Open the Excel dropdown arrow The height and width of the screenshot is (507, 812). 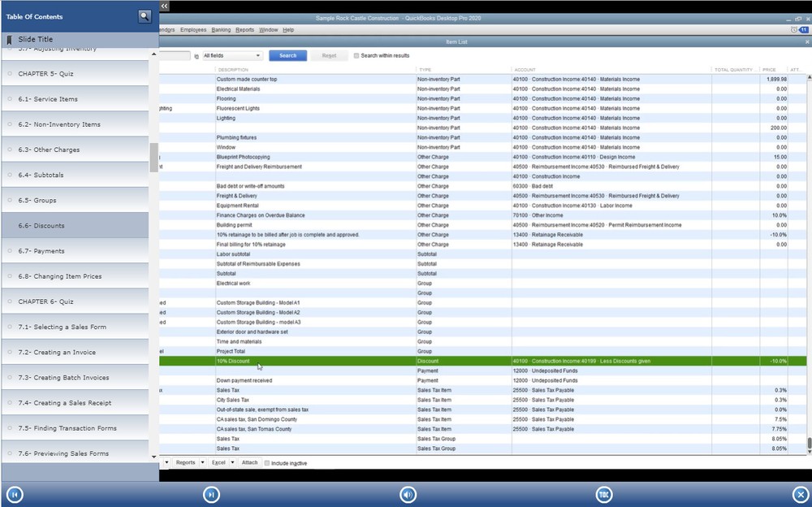coord(232,462)
